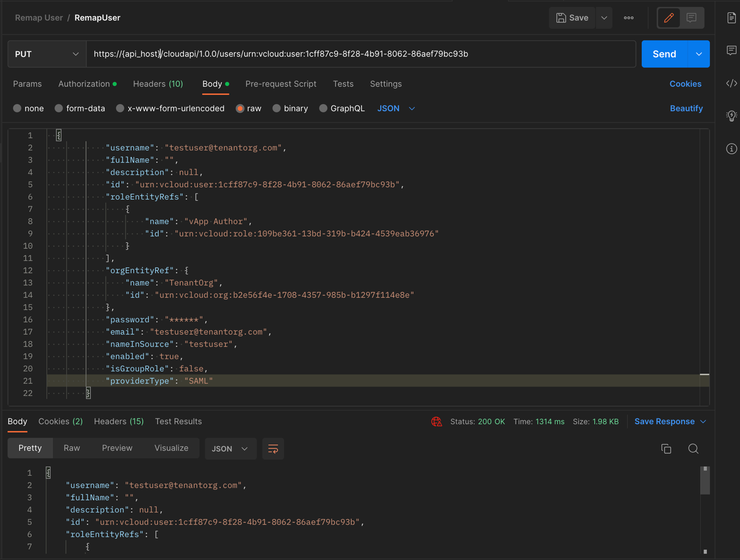Copy the response body with copy icon
The height and width of the screenshot is (560, 740).
[666, 449]
